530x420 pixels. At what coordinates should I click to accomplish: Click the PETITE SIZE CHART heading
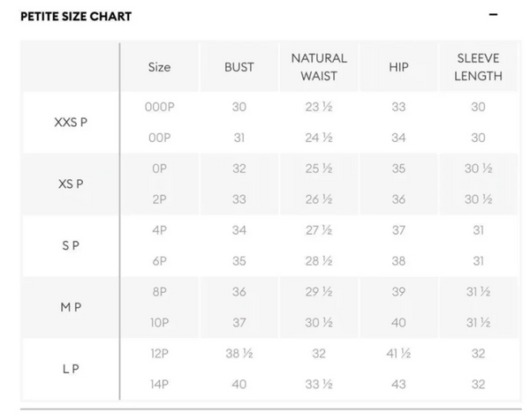tap(76, 16)
